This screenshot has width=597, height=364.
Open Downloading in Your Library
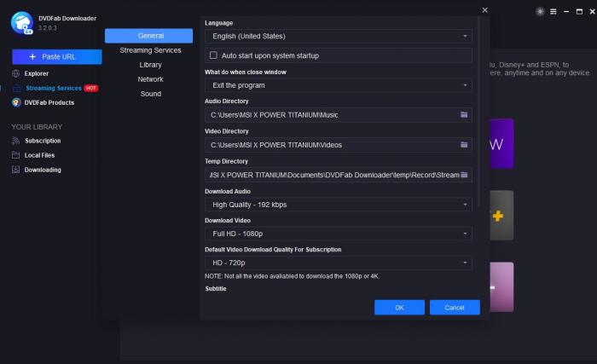click(43, 170)
